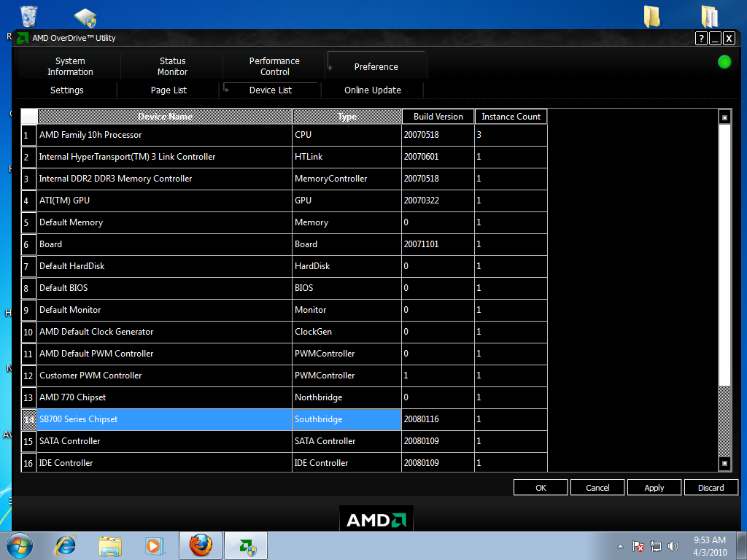Click the AMD OverDrive title bar logo icon
Image resolution: width=747 pixels, height=560 pixels.
[23, 38]
